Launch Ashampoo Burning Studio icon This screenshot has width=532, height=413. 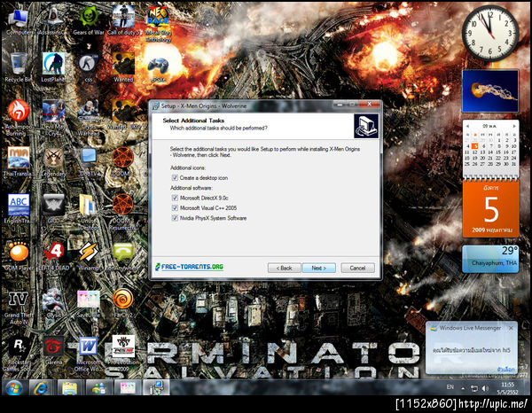tap(19, 118)
